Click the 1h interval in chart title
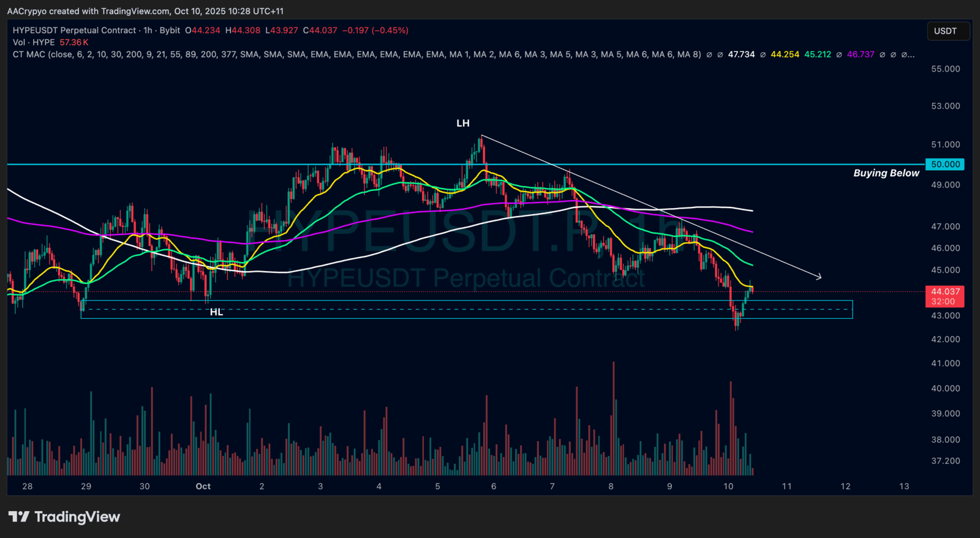 pyautogui.click(x=148, y=31)
